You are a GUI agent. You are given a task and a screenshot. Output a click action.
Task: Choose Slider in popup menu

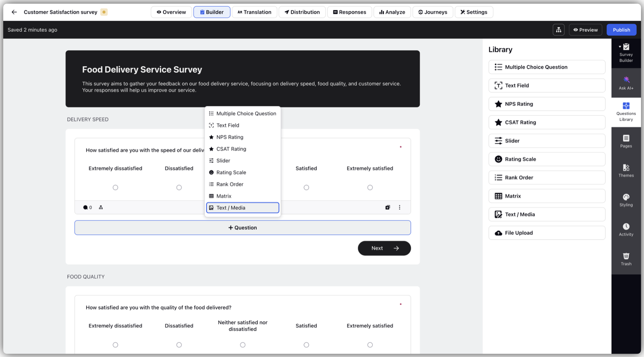click(242, 161)
